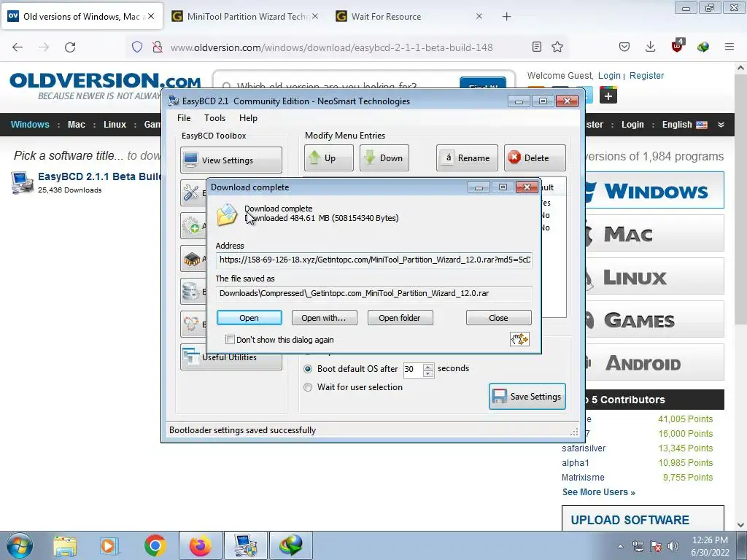Show hidden tray icons arrow
The height and width of the screenshot is (560, 747).
pyautogui.click(x=620, y=546)
